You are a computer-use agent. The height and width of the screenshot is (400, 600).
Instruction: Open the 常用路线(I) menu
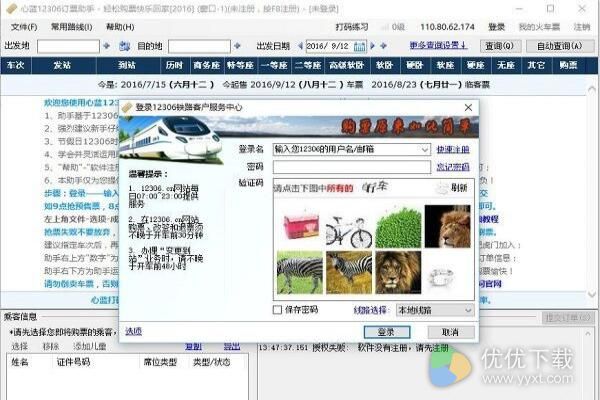click(x=72, y=27)
